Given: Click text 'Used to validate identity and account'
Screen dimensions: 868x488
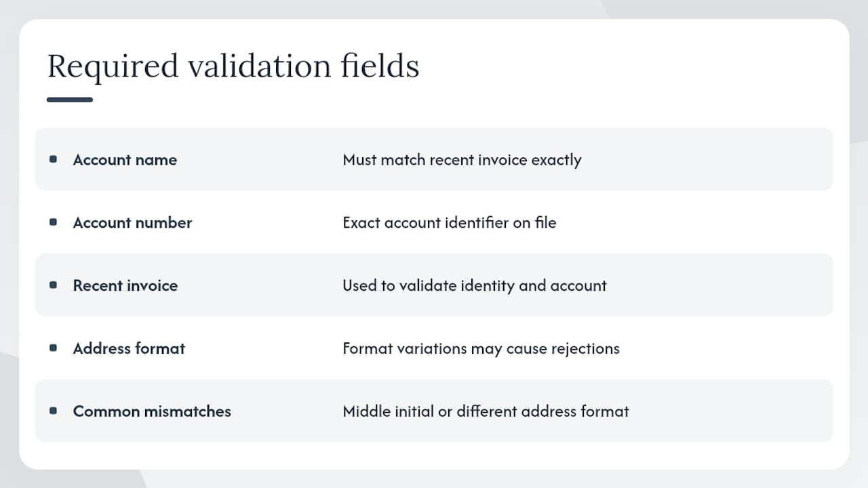Looking at the screenshot, I should point(475,286).
